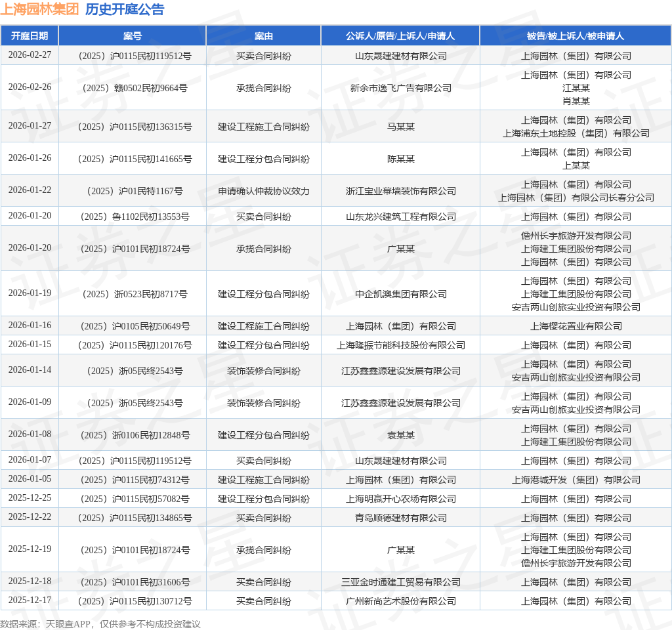Viewport: 672px width, 630px height.
Task: Click the date 2026-01-14
Action: pyautogui.click(x=30, y=370)
